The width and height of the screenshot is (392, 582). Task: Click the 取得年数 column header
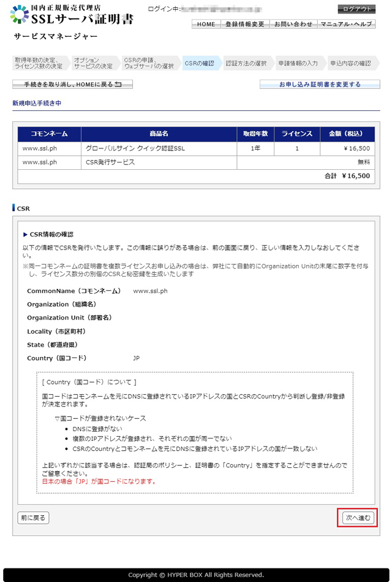coord(255,134)
